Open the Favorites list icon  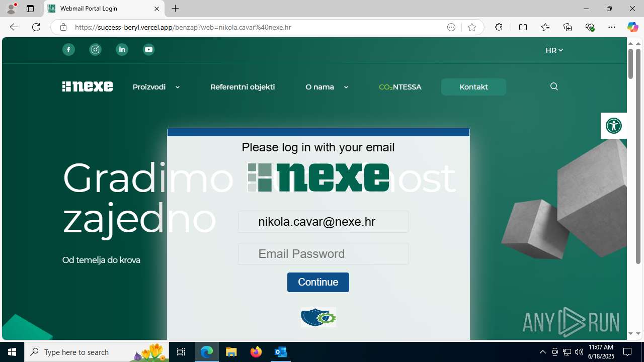545,27
